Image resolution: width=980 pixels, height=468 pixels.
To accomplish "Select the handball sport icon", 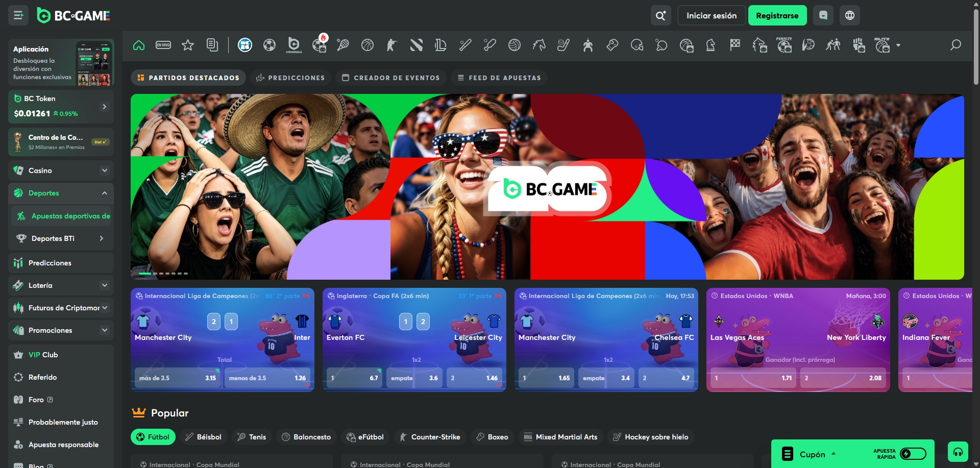I will pyautogui.click(x=808, y=45).
